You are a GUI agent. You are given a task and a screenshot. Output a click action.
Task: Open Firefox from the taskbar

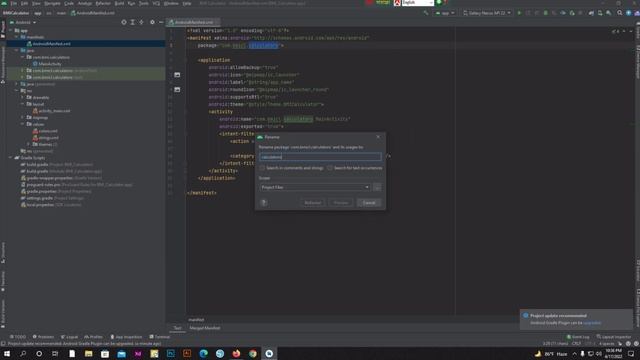click(236, 353)
